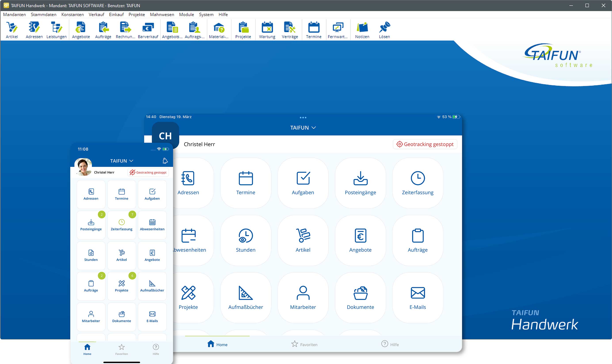The width and height of the screenshot is (612, 364).
Task: Tap the Stunden tile on the phone
Action: (91, 256)
